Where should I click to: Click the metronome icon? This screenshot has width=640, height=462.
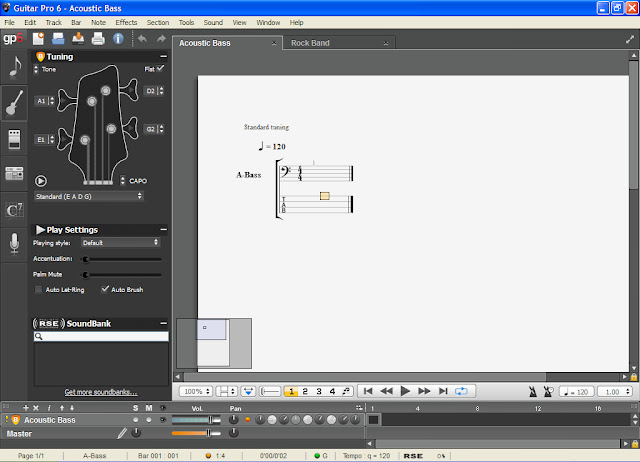click(x=533, y=391)
